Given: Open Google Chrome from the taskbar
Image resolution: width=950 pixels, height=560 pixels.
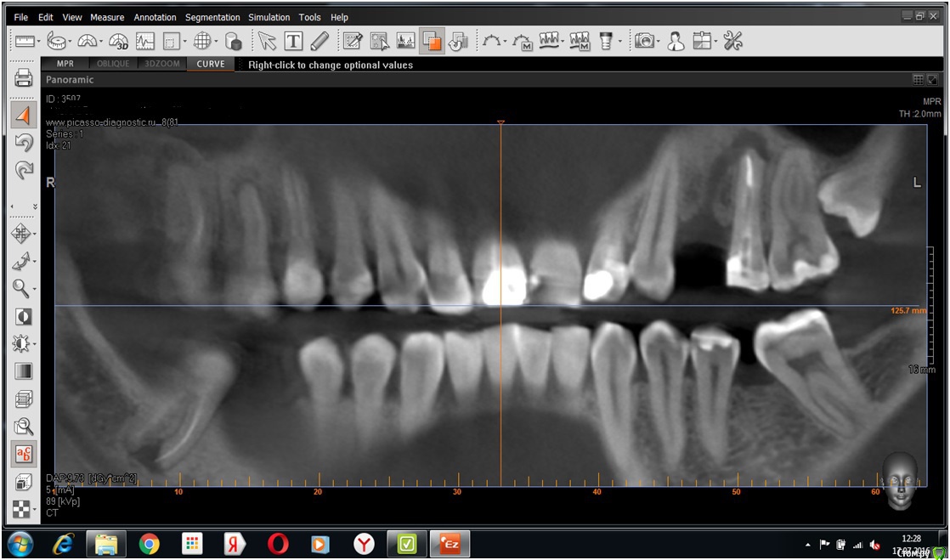Looking at the screenshot, I should (x=150, y=544).
